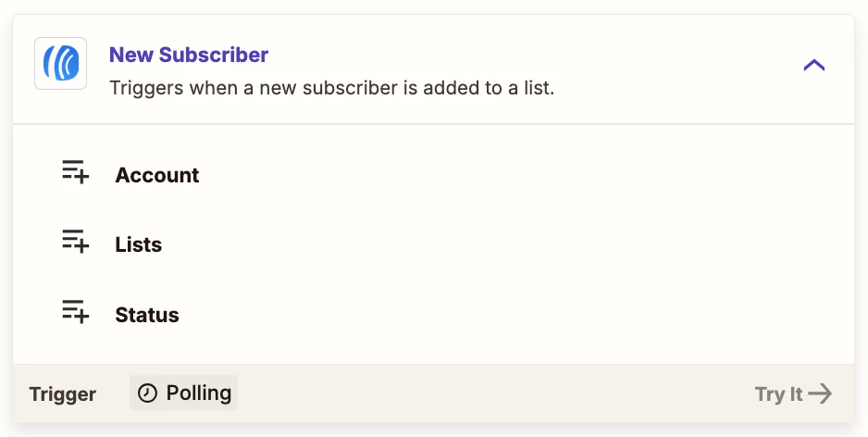Viewport: 868px width, 437px height.
Task: Click the Trigger label in footer
Action: (63, 394)
